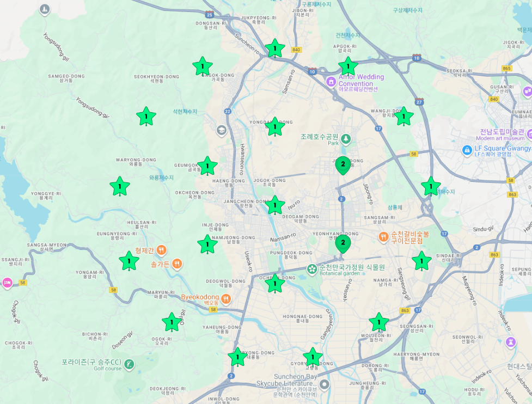Select the star marker at Jangcheon-dong
The image size is (532, 404).
pos(275,205)
